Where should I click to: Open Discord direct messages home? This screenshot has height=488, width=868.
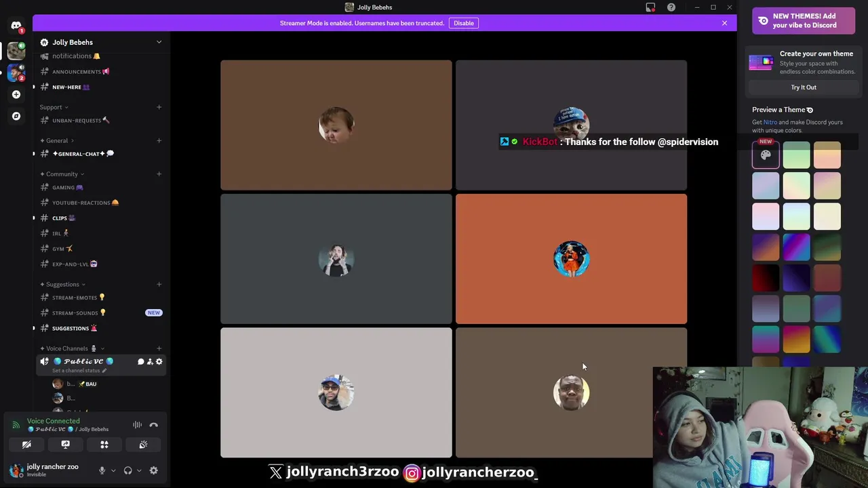(16, 26)
